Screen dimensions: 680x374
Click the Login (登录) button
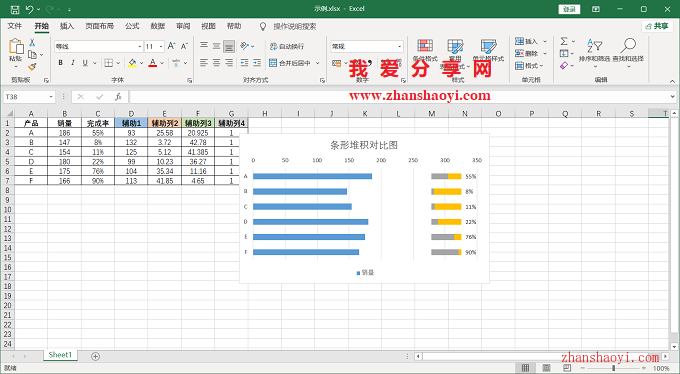[x=569, y=9]
